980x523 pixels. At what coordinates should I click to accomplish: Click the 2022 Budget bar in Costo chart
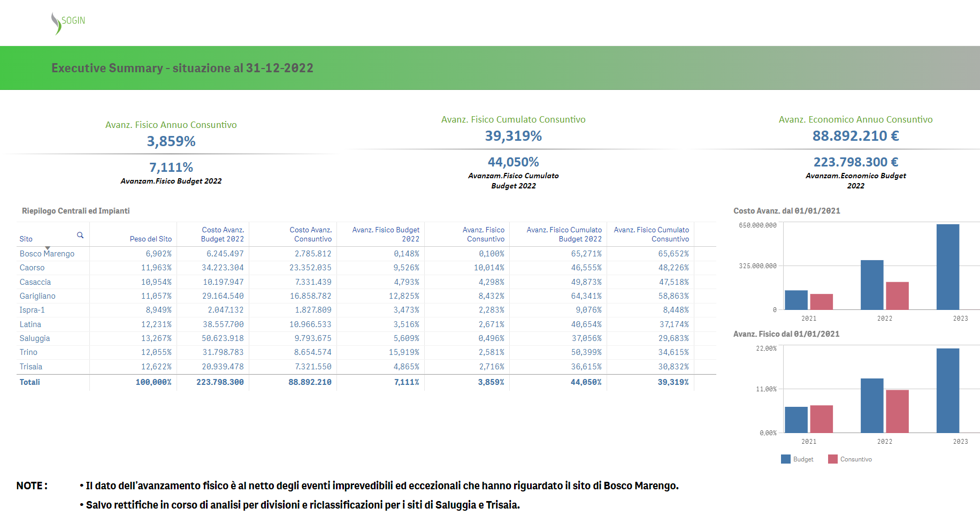pyautogui.click(x=872, y=285)
